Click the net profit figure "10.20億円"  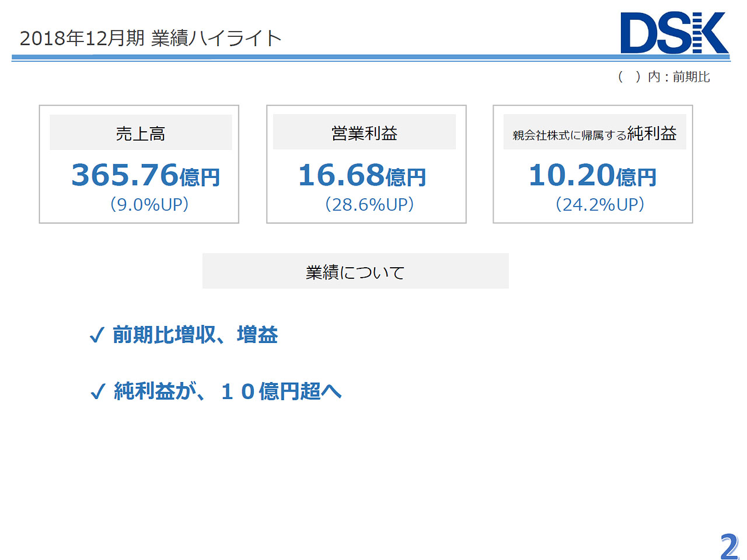click(x=592, y=175)
